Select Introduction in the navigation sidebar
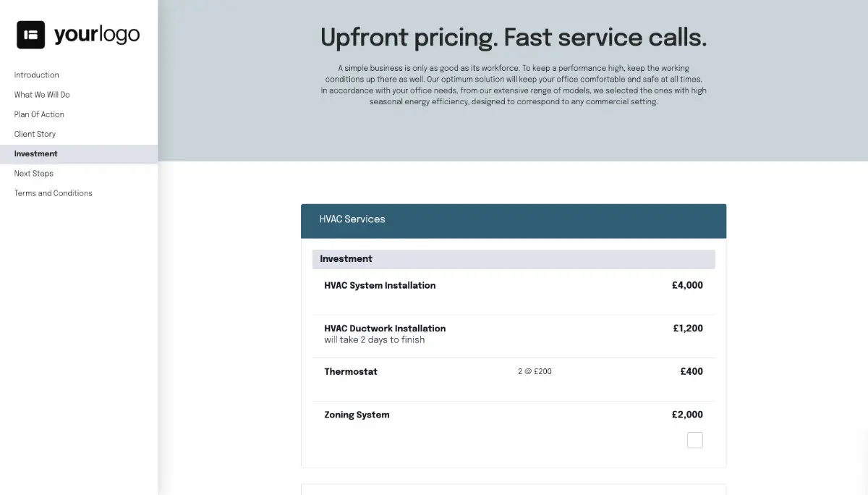868x495 pixels. [x=36, y=75]
